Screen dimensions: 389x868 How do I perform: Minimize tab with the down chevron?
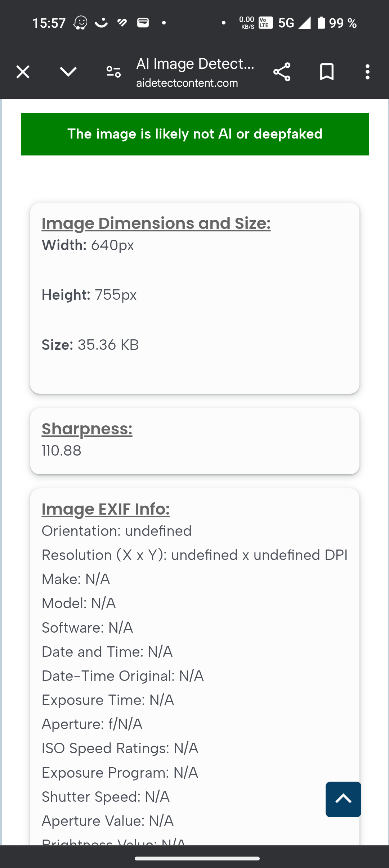pos(68,72)
